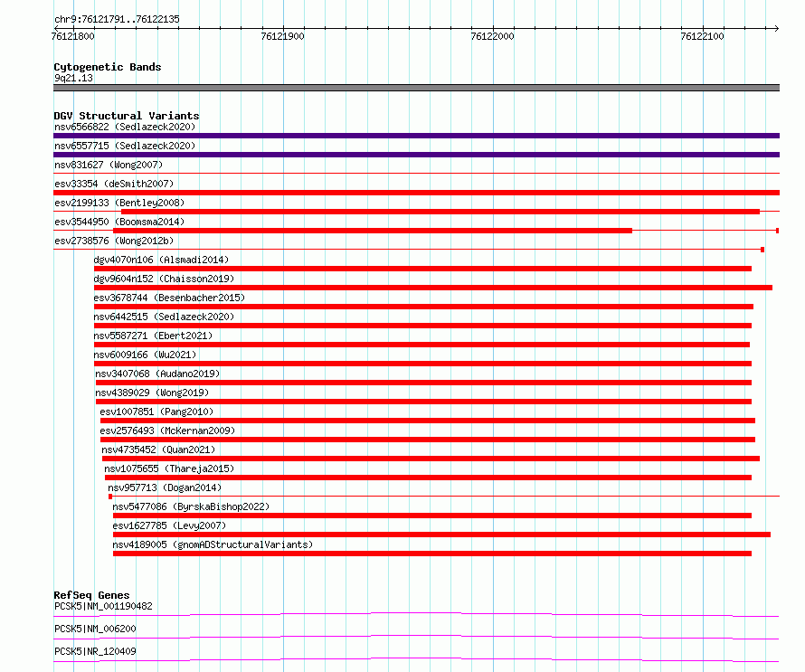Click the red bar under esv33354
This screenshot has width=805, height=672.
416,193
